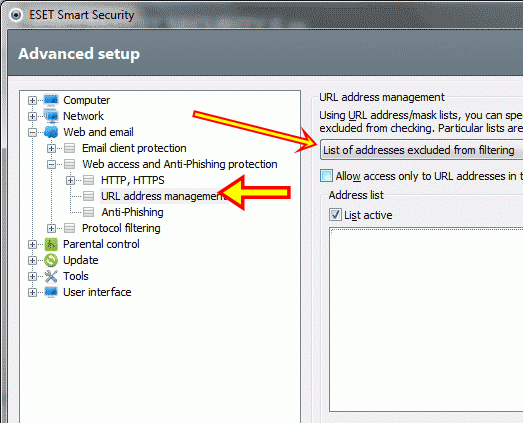Select Web and email tree item
The height and width of the screenshot is (423, 523).
click(98, 132)
